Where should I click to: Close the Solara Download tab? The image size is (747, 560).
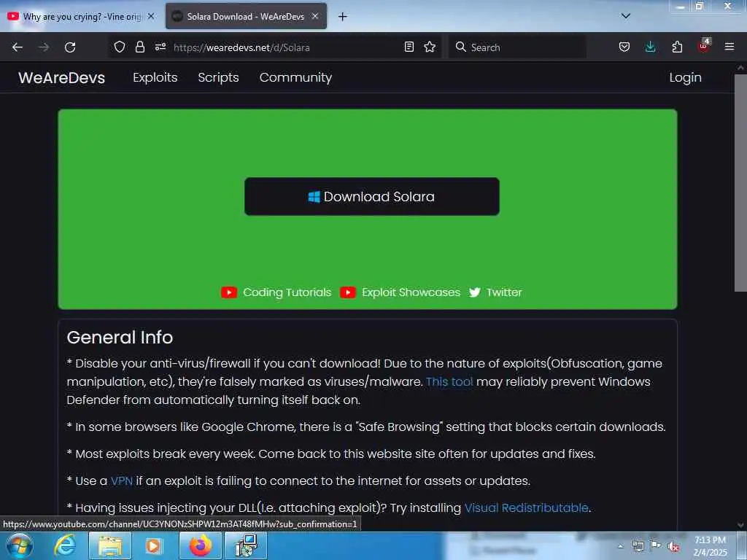[315, 16]
